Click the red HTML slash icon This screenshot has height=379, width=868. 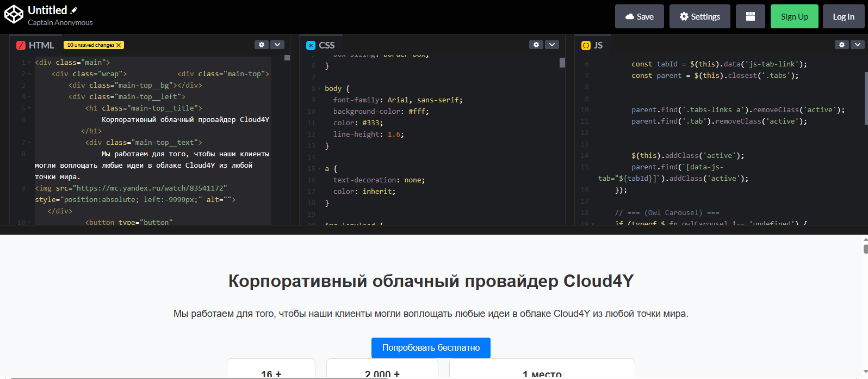tap(21, 46)
